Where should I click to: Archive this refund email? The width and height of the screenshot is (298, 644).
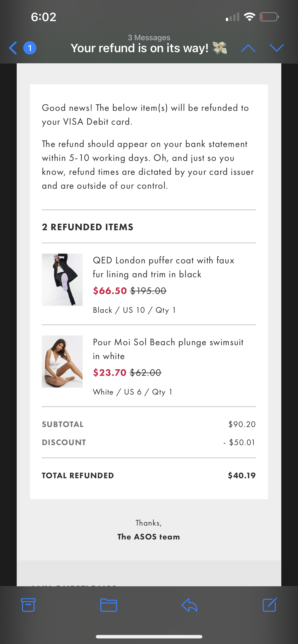28,605
